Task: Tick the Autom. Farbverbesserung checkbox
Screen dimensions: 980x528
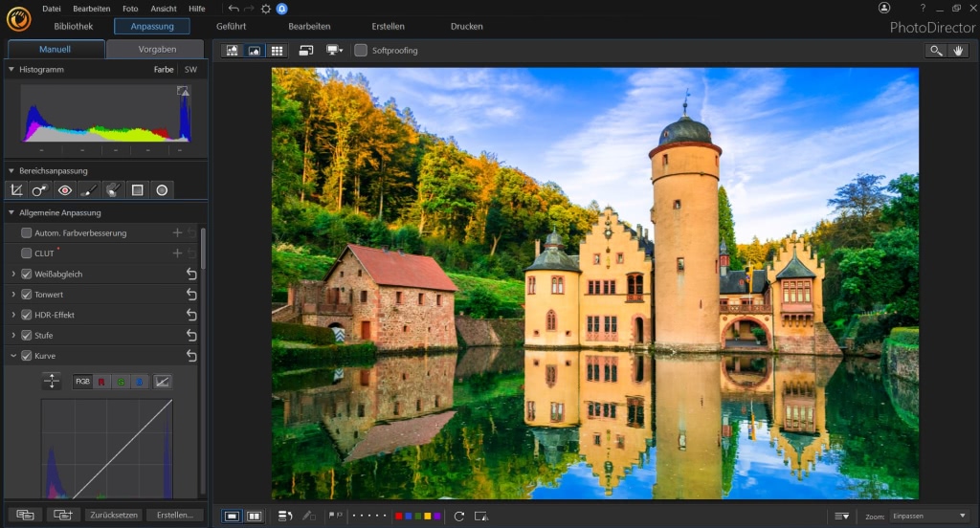Action: coord(26,233)
